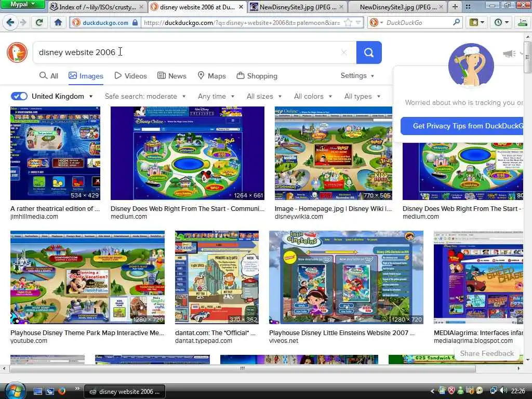This screenshot has width=532, height=399.
Task: Open new tab with the plus button
Action: [x=455, y=6]
